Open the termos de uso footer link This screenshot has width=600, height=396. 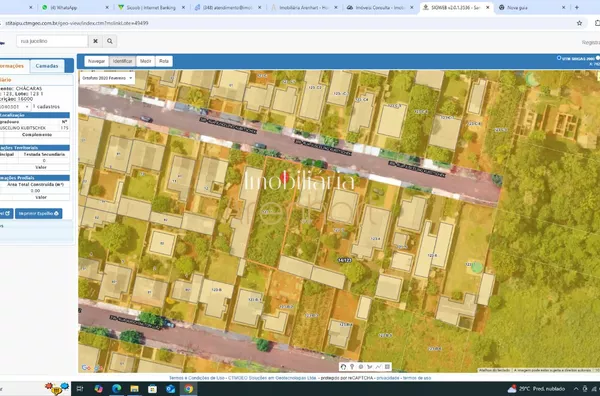point(417,378)
